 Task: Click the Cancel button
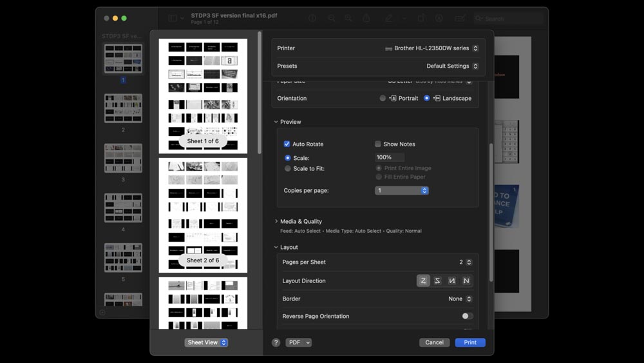point(434,342)
